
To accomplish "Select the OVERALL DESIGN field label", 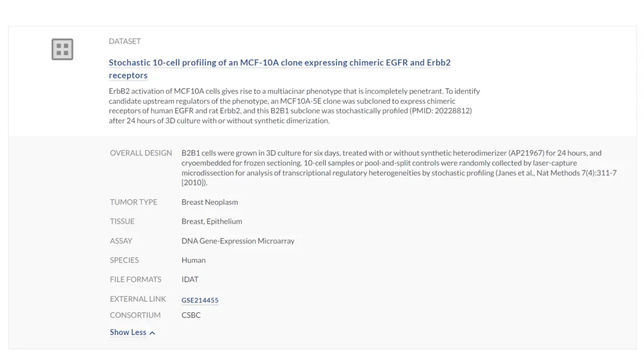I will pyautogui.click(x=141, y=153).
